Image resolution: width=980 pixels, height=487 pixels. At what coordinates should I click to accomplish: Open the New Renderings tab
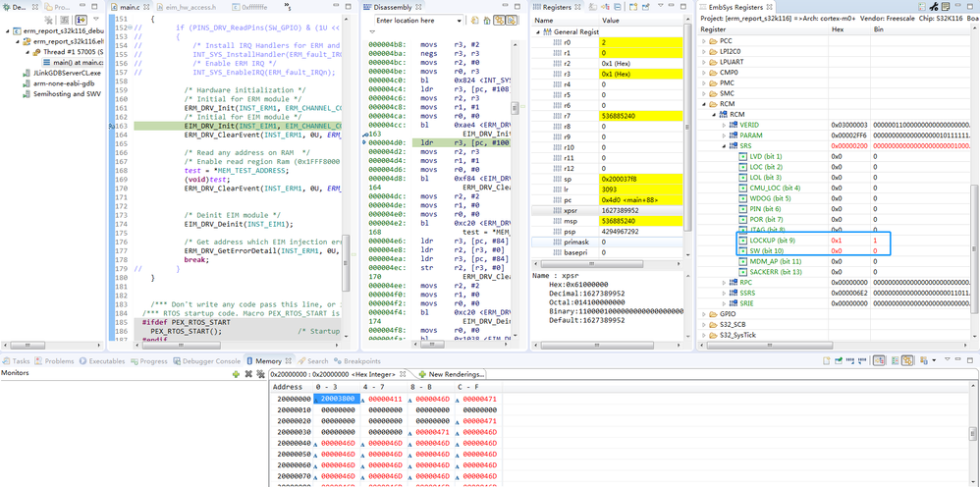click(450, 374)
